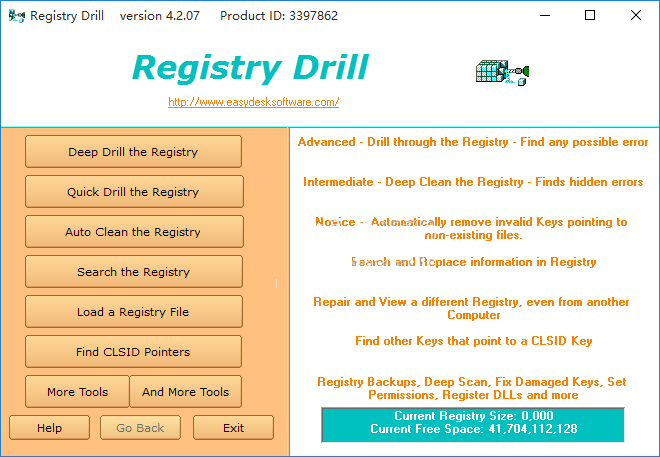Click the Product ID text in title bar
Viewport: 660px width, 457px height.
tap(279, 16)
